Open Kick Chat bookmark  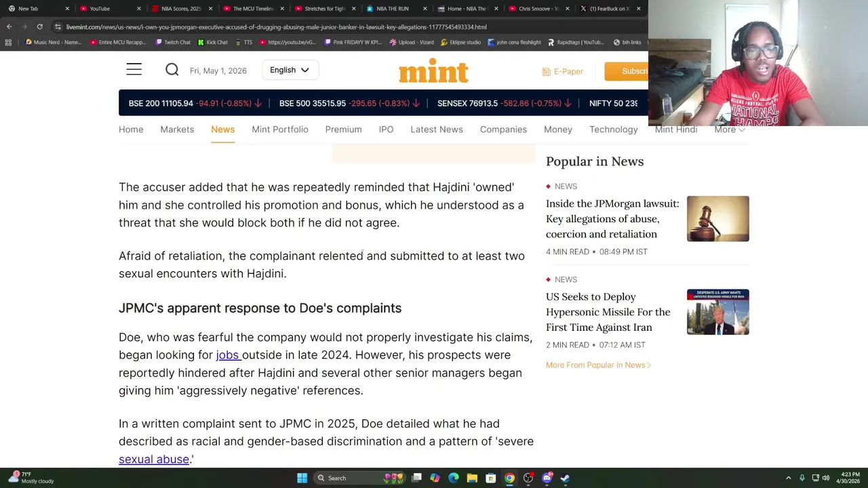213,42
